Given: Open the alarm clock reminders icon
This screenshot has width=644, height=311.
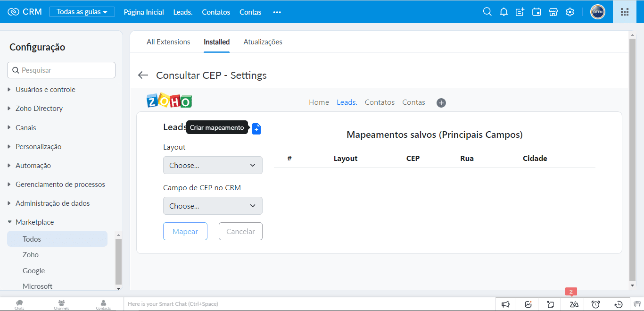Looking at the screenshot, I should tap(595, 304).
